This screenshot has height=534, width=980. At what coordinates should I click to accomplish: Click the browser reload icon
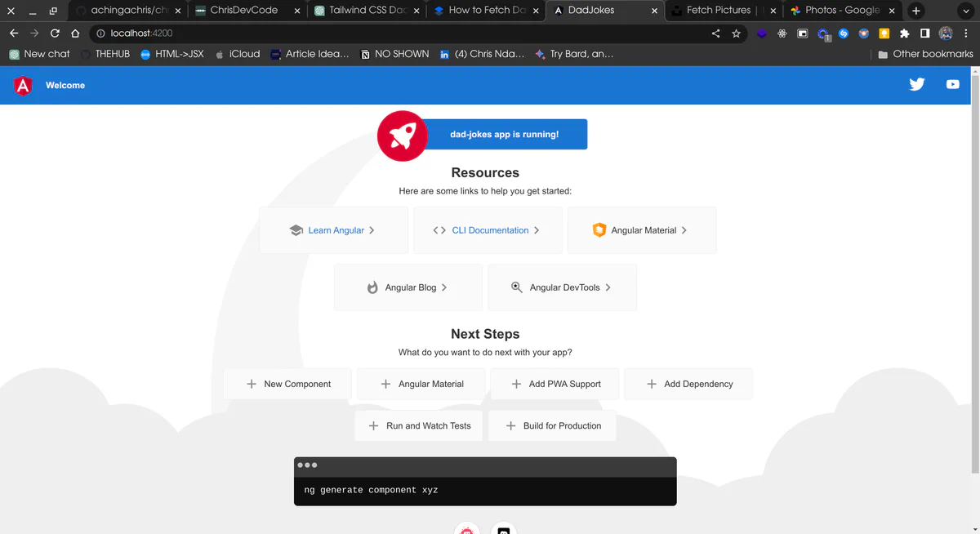click(55, 33)
